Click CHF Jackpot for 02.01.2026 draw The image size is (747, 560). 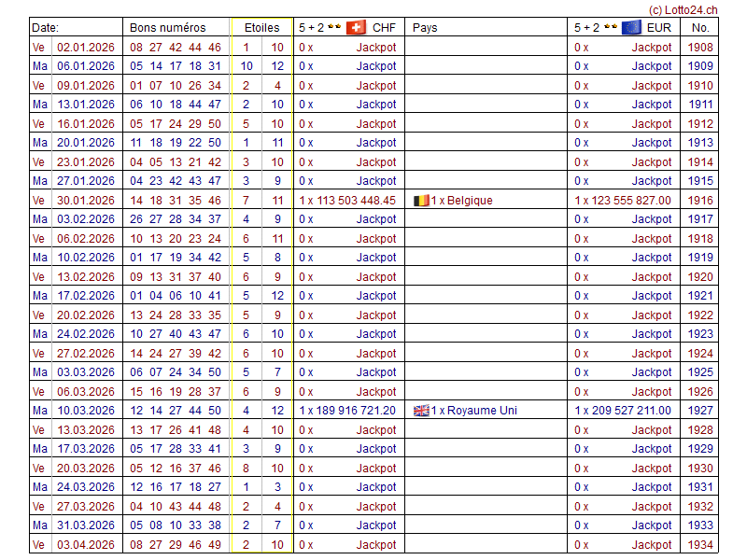click(x=375, y=48)
